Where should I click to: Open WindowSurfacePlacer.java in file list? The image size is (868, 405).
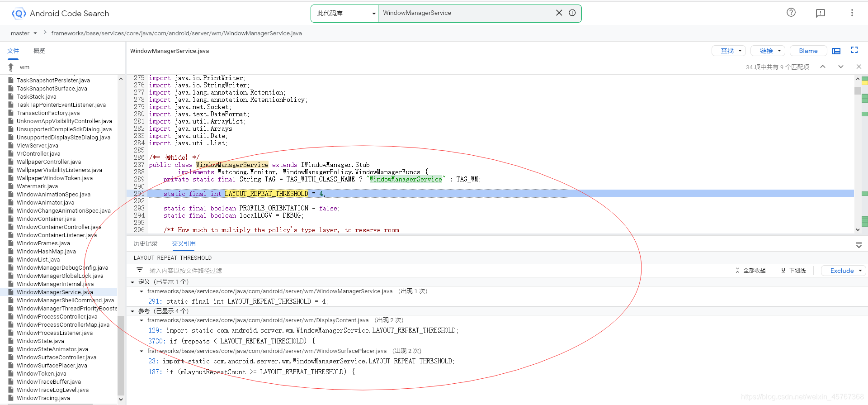click(x=52, y=366)
